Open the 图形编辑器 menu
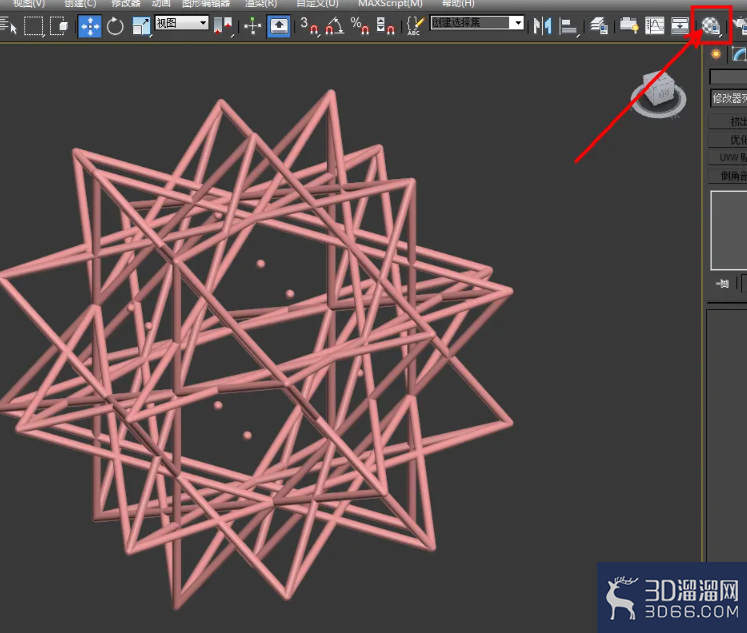The width and height of the screenshot is (747, 633). click(x=206, y=4)
